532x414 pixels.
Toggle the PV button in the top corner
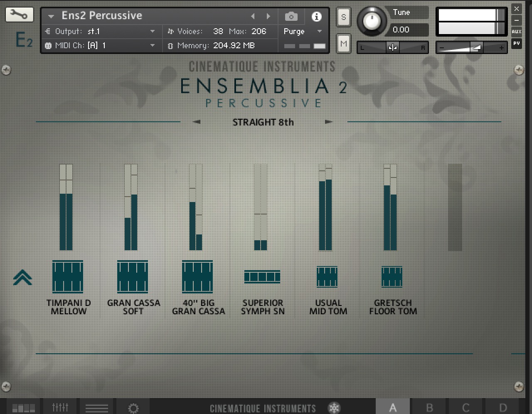click(517, 43)
